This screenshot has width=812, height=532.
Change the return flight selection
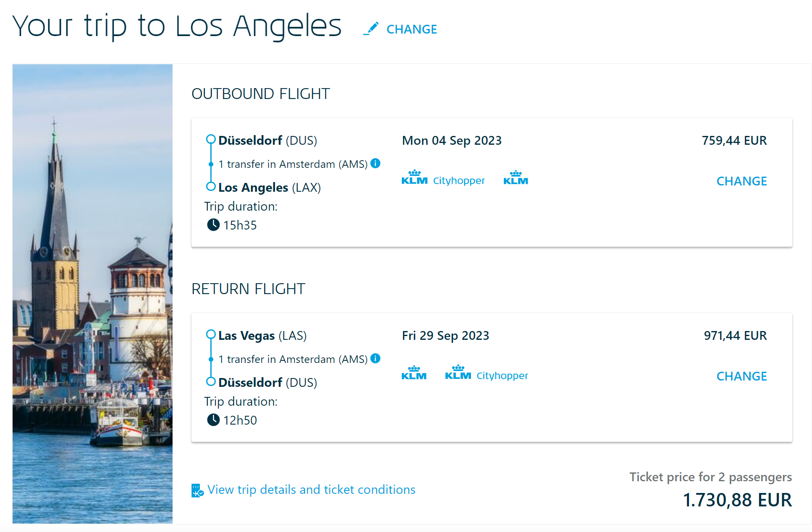click(741, 376)
